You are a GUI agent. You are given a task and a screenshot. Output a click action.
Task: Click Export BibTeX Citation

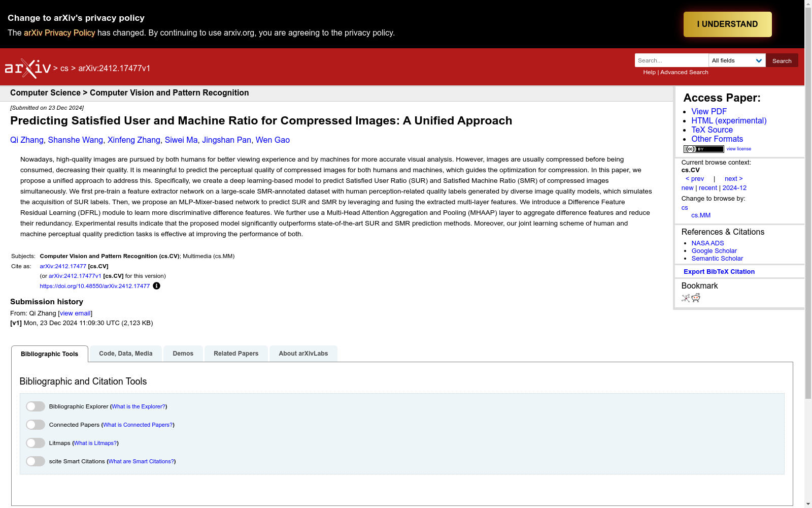click(x=719, y=272)
